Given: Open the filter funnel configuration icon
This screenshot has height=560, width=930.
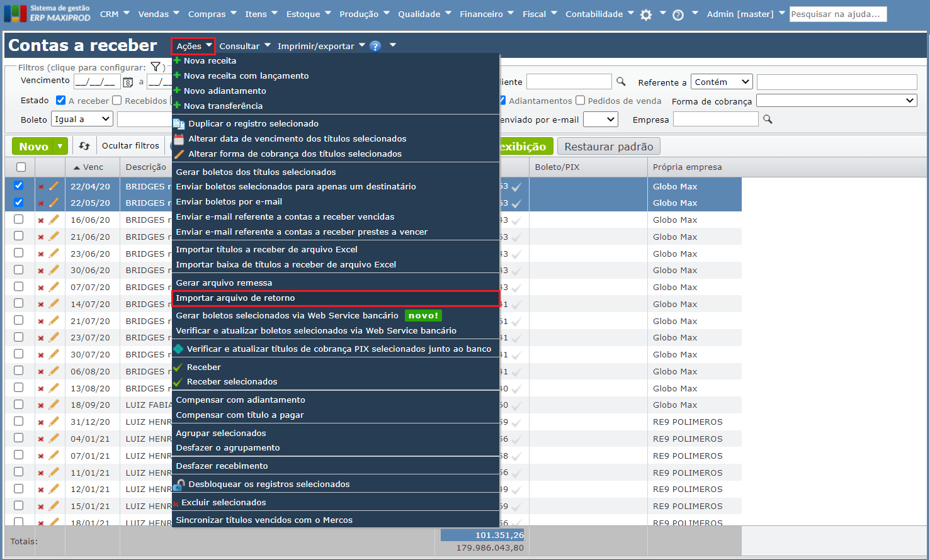Looking at the screenshot, I should click(x=156, y=67).
